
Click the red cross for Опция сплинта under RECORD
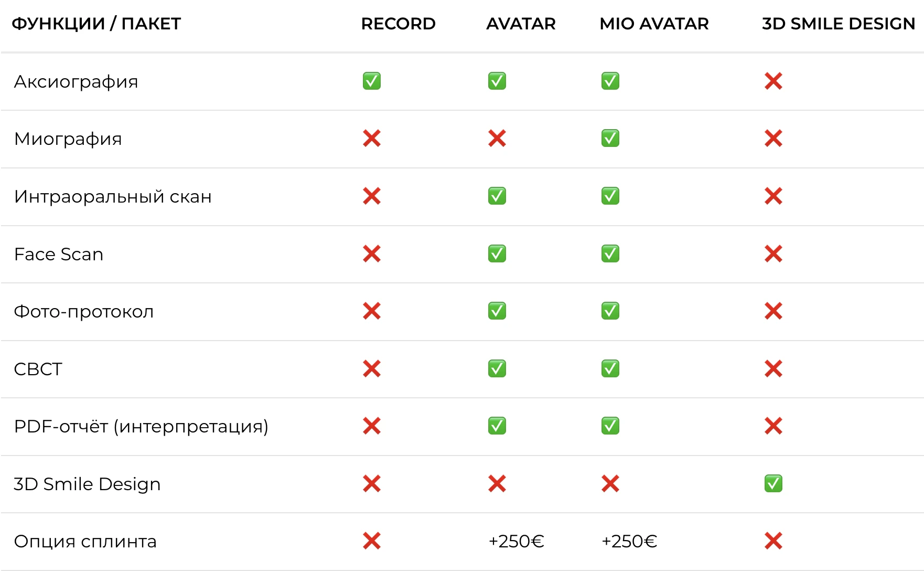371,541
